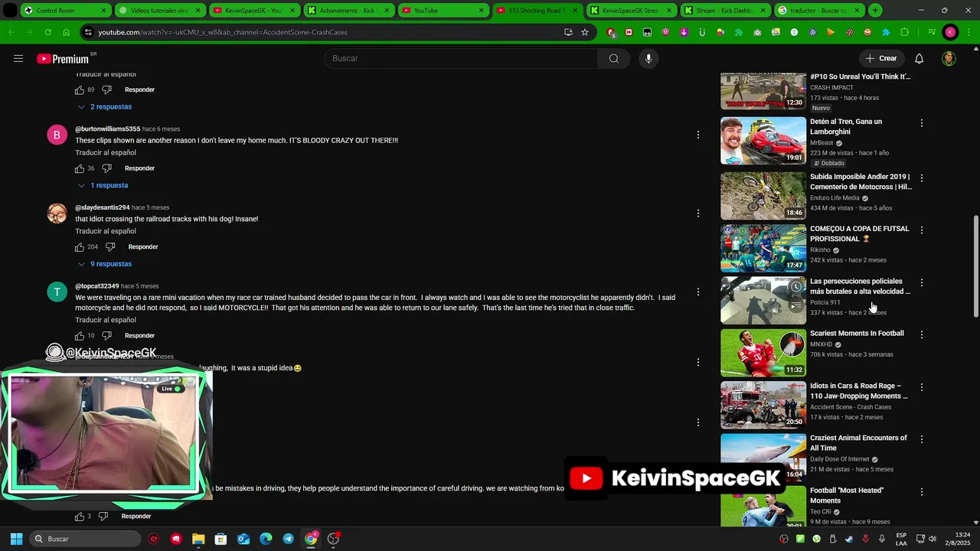Translate burtonwilliams5355 comment to Spanish

pos(106,153)
